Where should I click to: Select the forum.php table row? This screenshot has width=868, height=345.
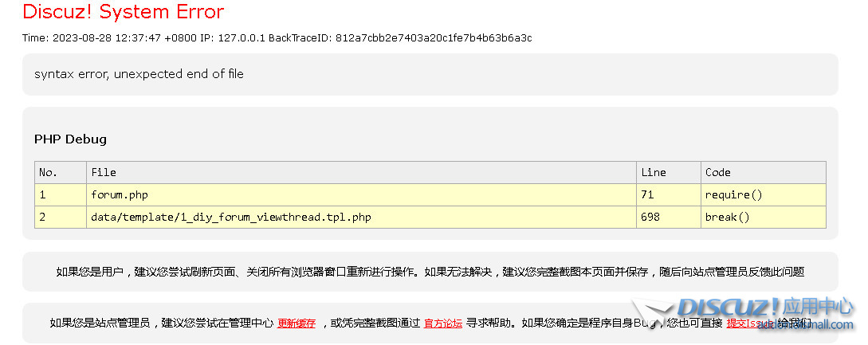[430, 195]
